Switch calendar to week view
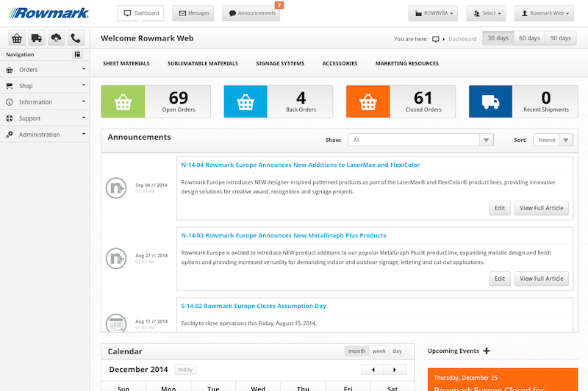Screen dimensions: 588x391 pos(379,351)
